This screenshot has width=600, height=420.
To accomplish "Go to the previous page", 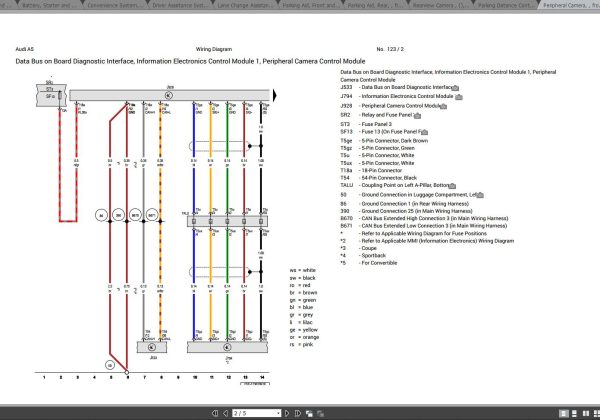I will (x=225, y=413).
